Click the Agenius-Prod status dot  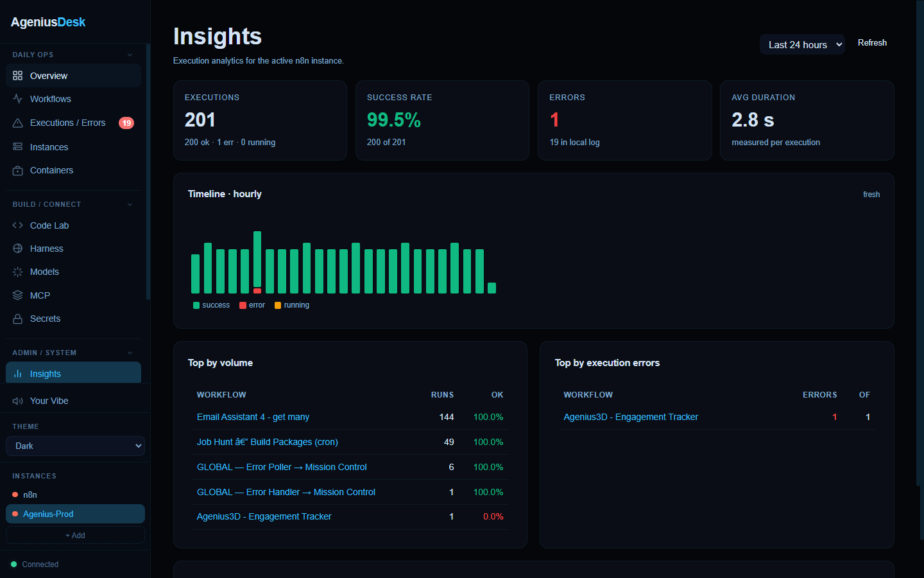click(15, 514)
